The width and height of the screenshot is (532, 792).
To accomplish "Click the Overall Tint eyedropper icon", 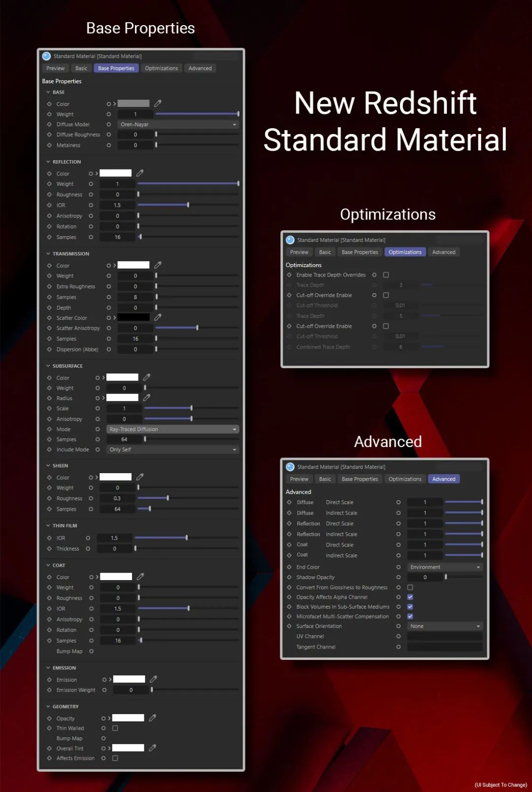I will pos(153,748).
